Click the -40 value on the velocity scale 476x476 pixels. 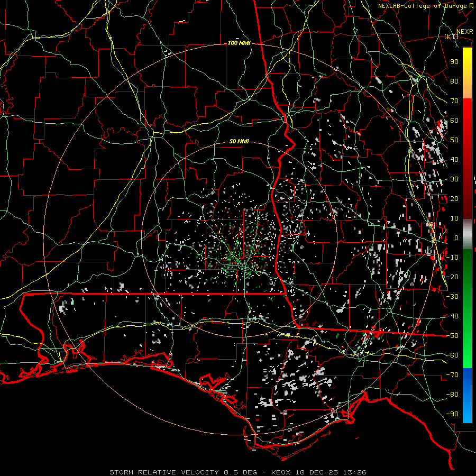pos(452,316)
